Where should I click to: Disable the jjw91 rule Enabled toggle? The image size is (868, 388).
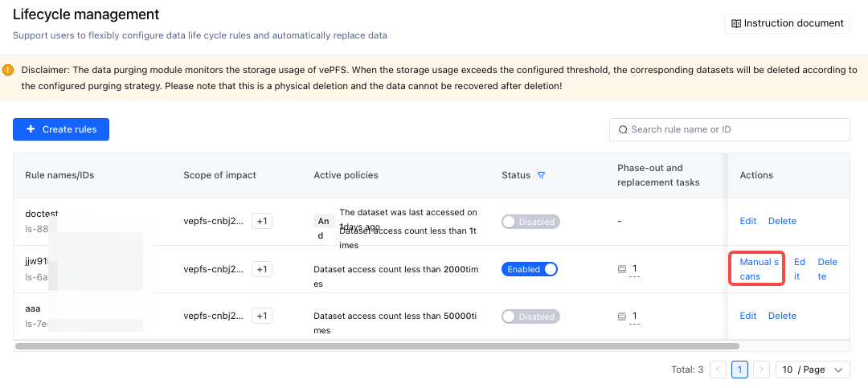(529, 269)
